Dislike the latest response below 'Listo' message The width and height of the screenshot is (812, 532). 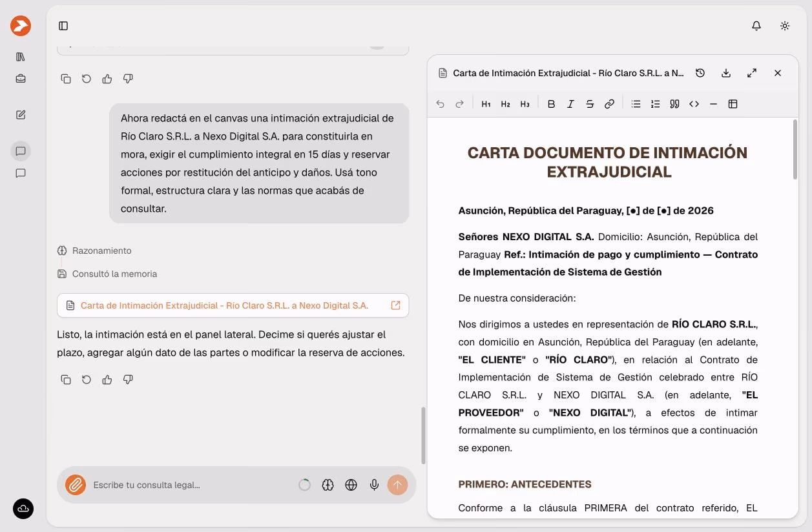[128, 380]
